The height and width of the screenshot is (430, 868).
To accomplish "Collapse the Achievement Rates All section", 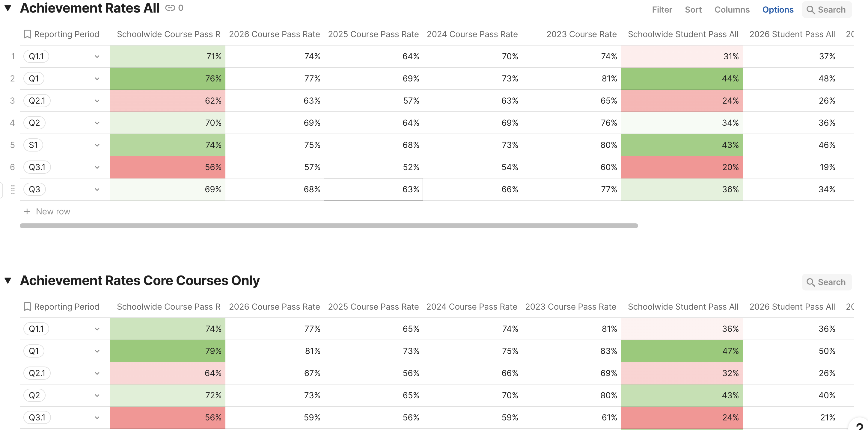I will pyautogui.click(x=8, y=8).
